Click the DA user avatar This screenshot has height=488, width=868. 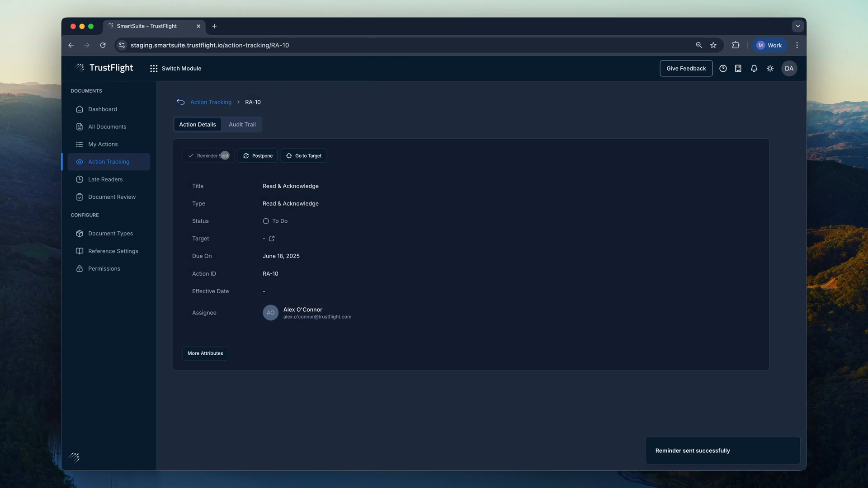(789, 69)
